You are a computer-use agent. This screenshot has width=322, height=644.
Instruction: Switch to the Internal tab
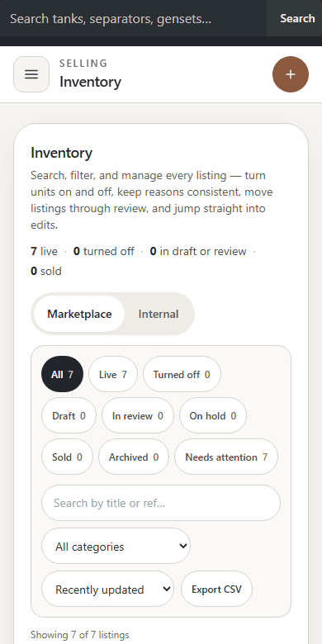(159, 315)
